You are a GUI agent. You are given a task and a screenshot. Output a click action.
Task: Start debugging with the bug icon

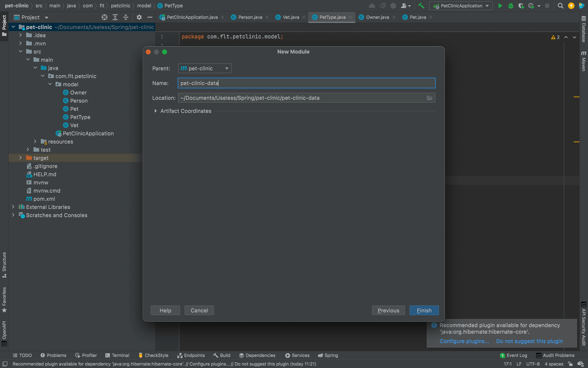click(x=510, y=6)
